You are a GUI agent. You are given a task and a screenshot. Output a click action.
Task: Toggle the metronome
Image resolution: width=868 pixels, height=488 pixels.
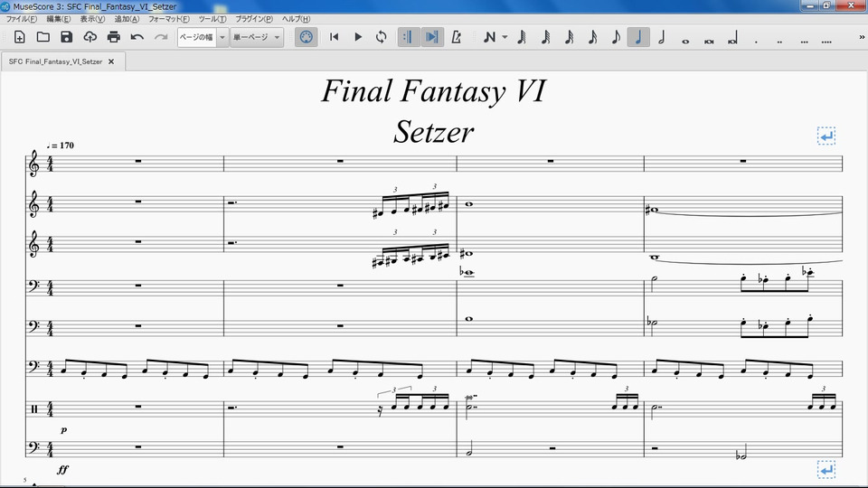[x=456, y=37]
